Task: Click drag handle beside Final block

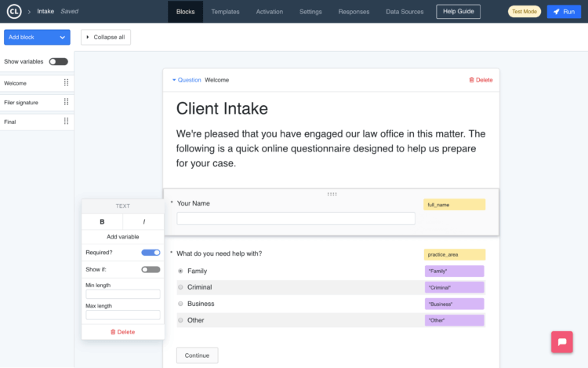Action: coord(66,122)
